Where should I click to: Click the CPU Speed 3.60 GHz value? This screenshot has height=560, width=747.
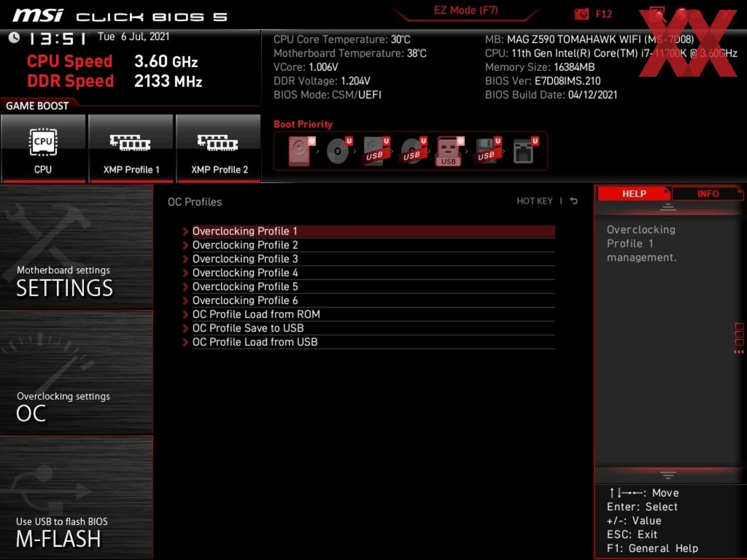click(x=166, y=61)
